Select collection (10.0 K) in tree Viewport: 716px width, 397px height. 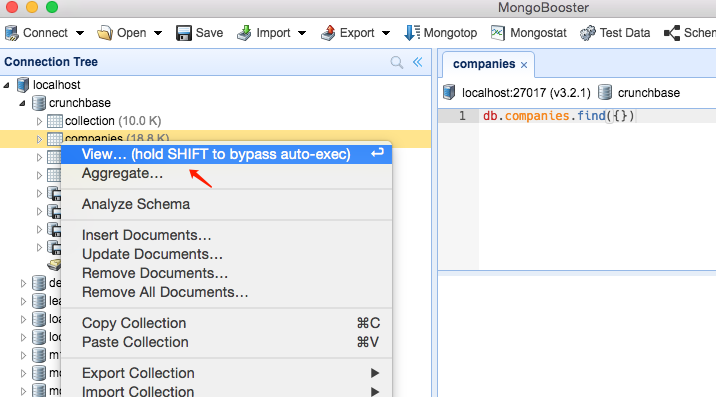pos(113,121)
